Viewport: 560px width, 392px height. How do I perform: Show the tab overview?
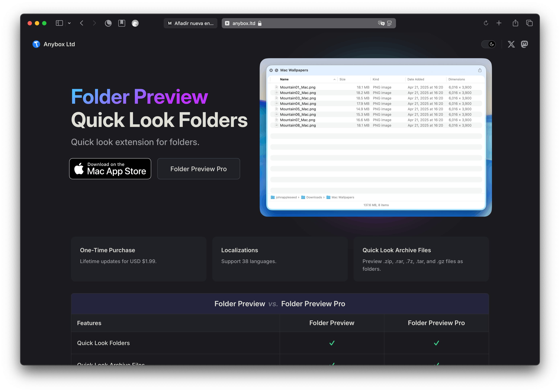point(529,23)
